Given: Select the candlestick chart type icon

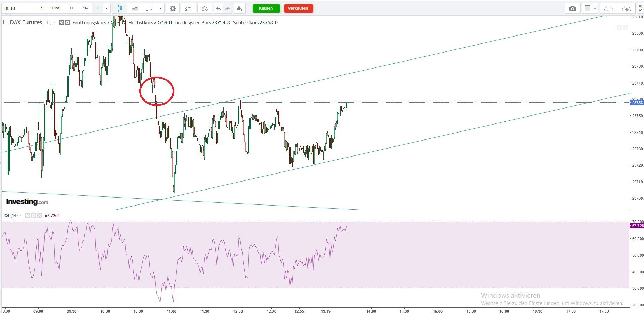Looking at the screenshot, I should 120,8.
